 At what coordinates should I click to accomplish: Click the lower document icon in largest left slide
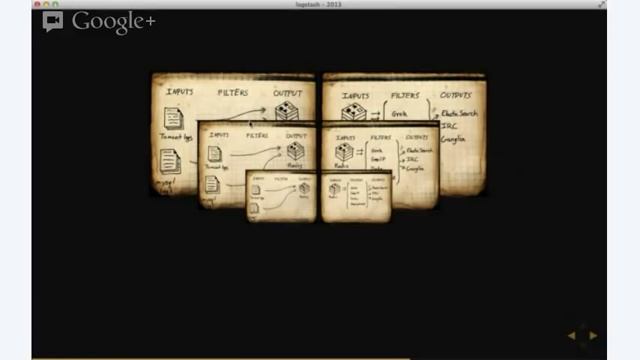pos(170,162)
